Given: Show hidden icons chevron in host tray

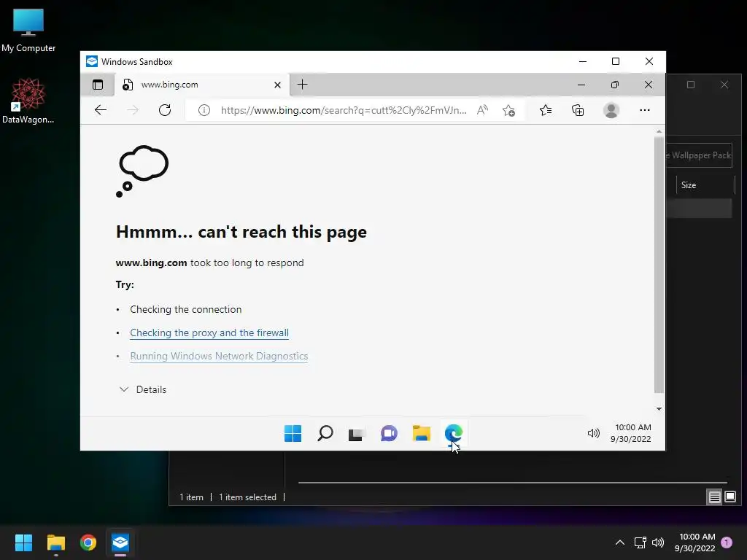Looking at the screenshot, I should click(x=620, y=542).
